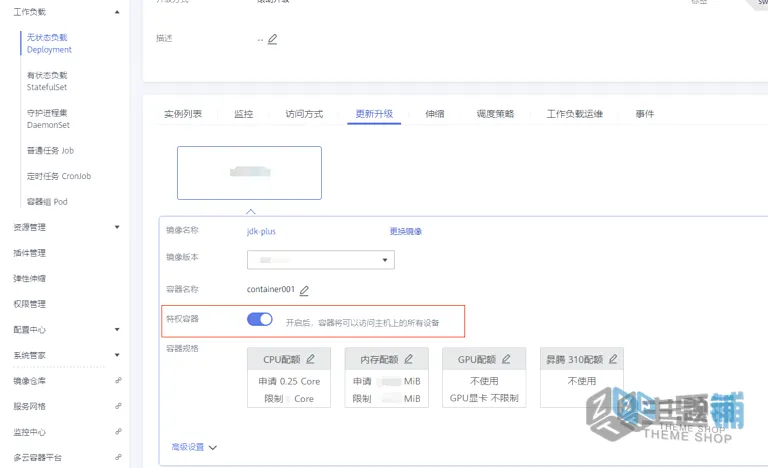This screenshot has height=468, width=768.
Task: Click the GPU显卡 不限制 text
Action: [484, 398]
